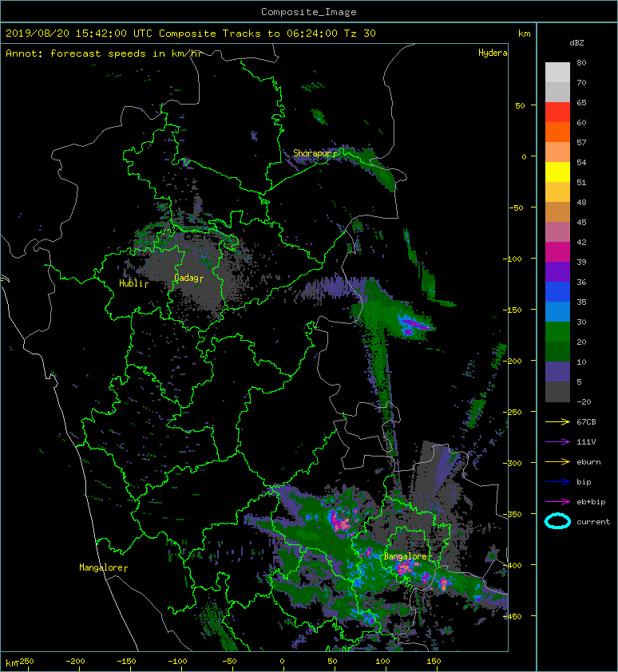
Task: Click the 'Annot: forecast speeds in km/hr' note
Action: tap(104, 53)
